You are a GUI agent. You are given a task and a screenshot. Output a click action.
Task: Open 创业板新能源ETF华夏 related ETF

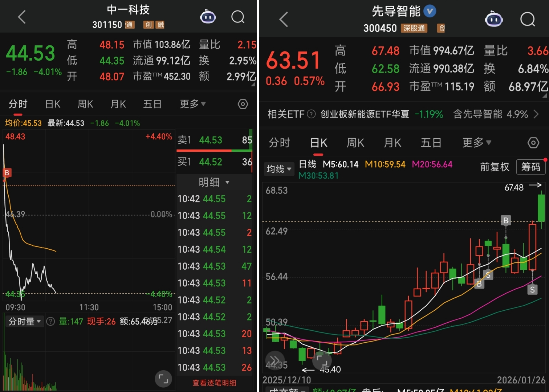365,114
